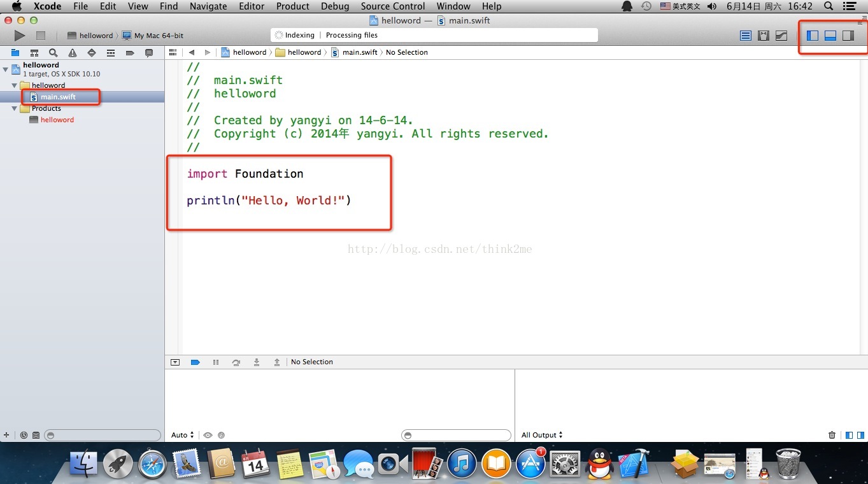Viewport: 868px width, 484px height.
Task: Toggle breakpoints activation in debug bar
Action: coord(196,362)
